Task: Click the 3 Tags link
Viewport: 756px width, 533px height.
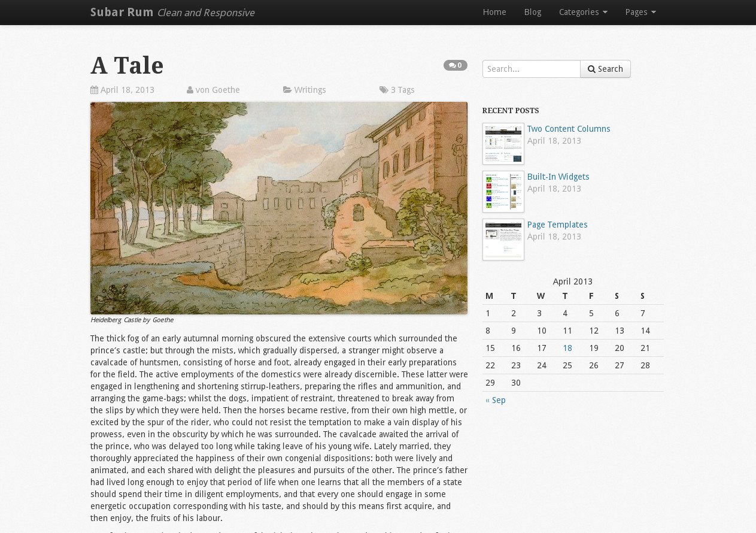Action: (402, 90)
